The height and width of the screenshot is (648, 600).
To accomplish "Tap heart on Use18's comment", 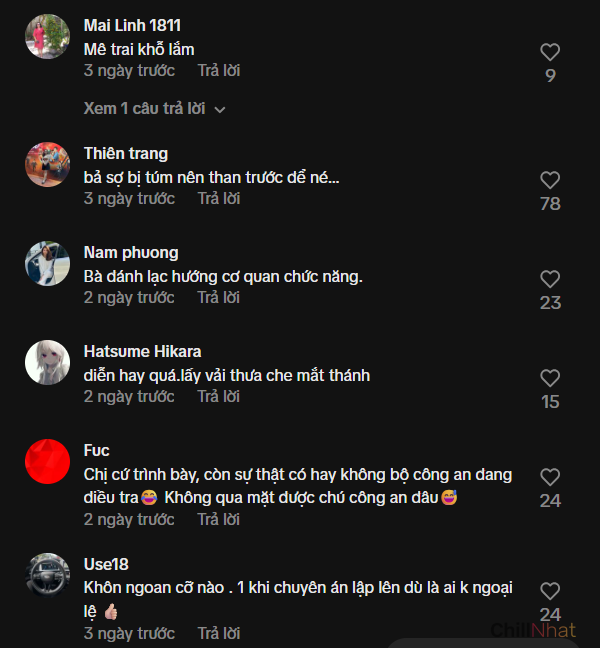I will tap(550, 591).
